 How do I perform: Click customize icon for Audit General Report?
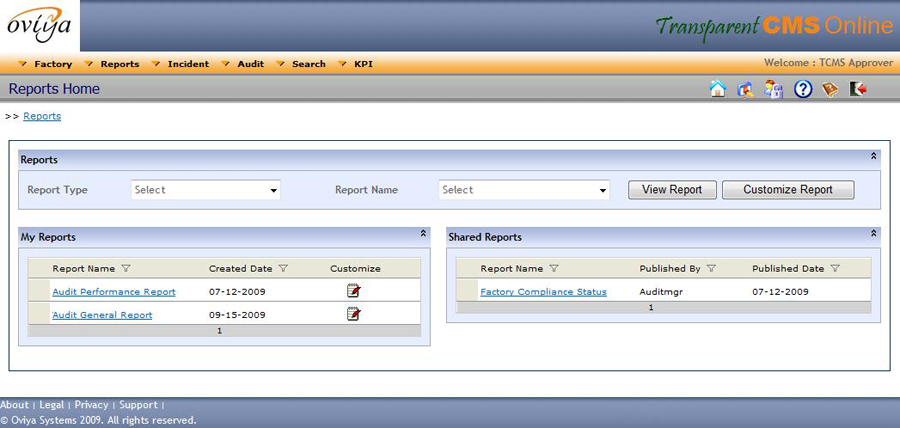click(x=353, y=314)
